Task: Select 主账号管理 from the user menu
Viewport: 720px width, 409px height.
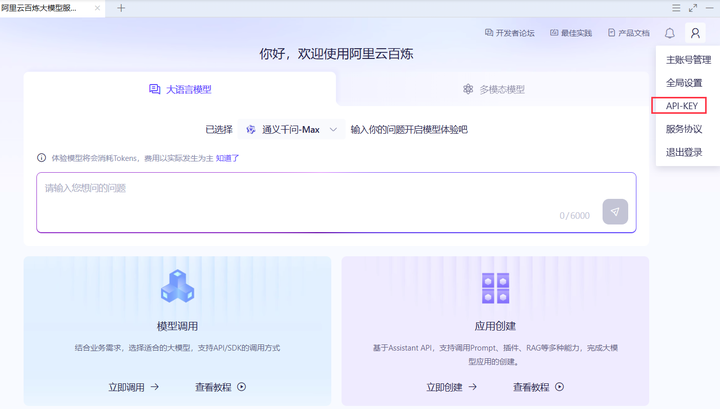Action: [x=688, y=60]
